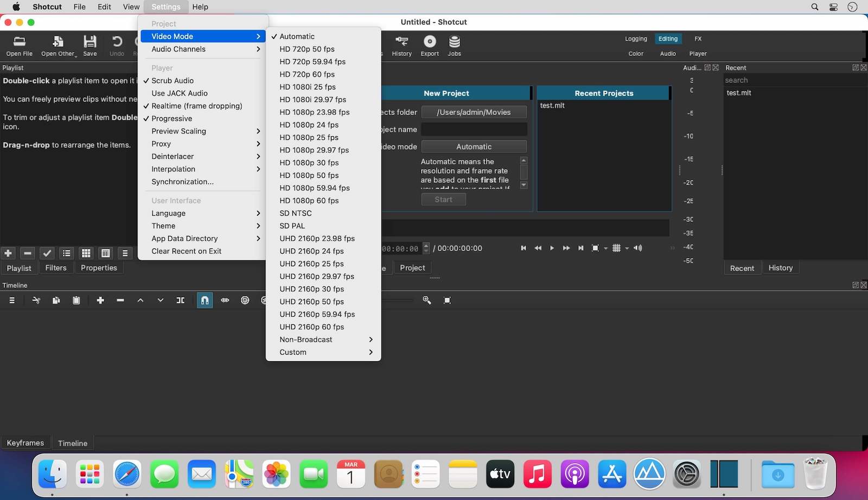Image resolution: width=868 pixels, height=500 pixels.
Task: Toggle the timeline ripple target icon
Action: coord(245,300)
